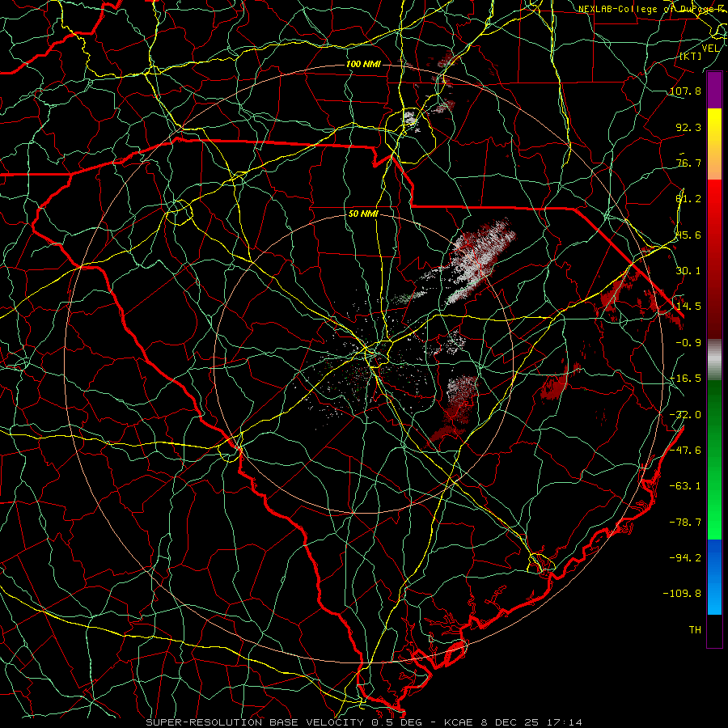Click the -0.9 scale value
This screenshot has width=728, height=728.
tap(688, 343)
